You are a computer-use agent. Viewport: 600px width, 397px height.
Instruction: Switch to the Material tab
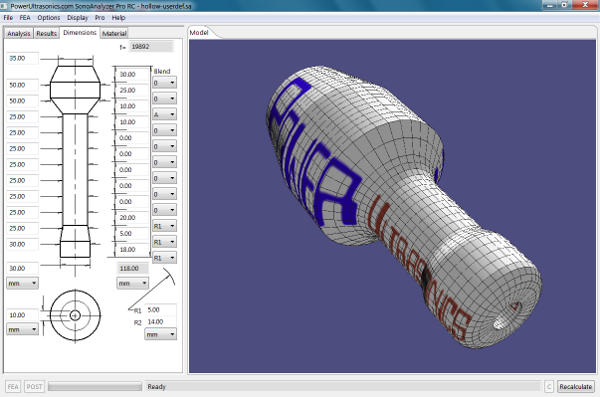tap(114, 33)
